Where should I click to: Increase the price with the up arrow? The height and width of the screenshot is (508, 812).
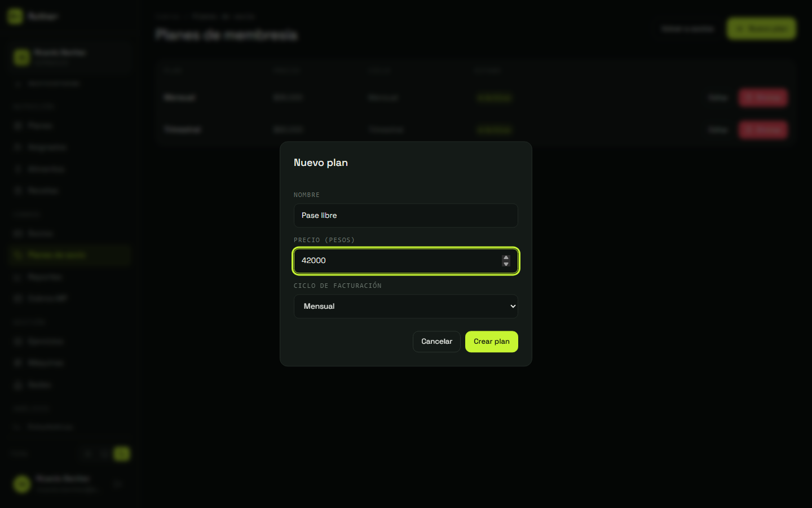tap(506, 257)
